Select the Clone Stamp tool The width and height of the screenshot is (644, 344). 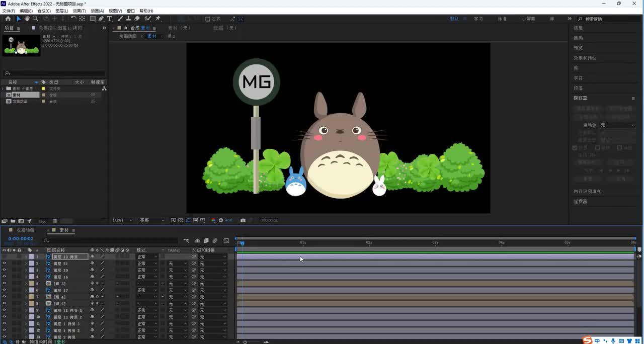128,19
